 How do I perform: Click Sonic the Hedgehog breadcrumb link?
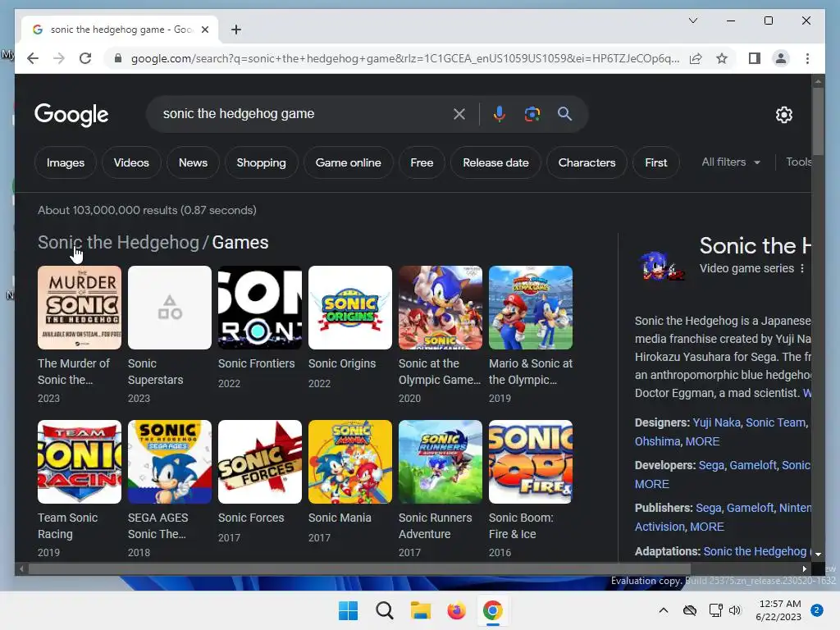pos(118,242)
